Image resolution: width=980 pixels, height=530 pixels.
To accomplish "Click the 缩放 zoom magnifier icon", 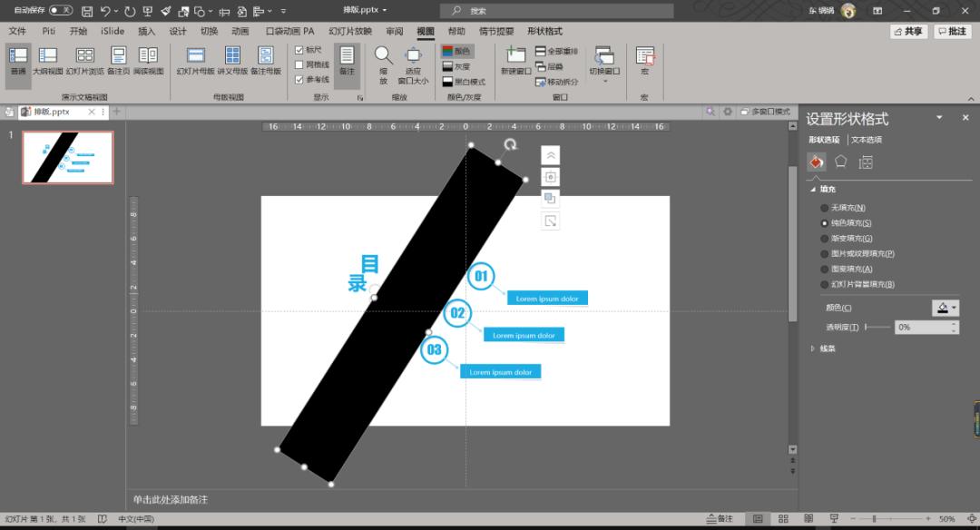I will click(x=383, y=57).
